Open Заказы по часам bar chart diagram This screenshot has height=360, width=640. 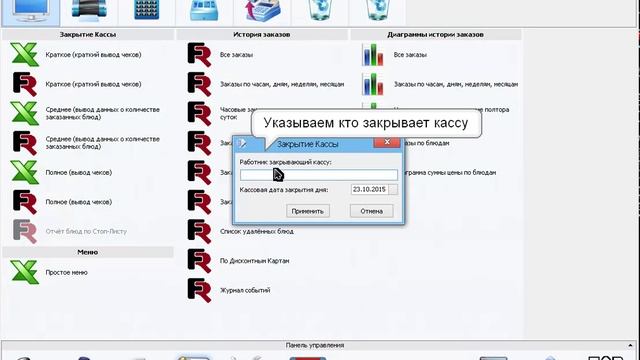[372, 84]
